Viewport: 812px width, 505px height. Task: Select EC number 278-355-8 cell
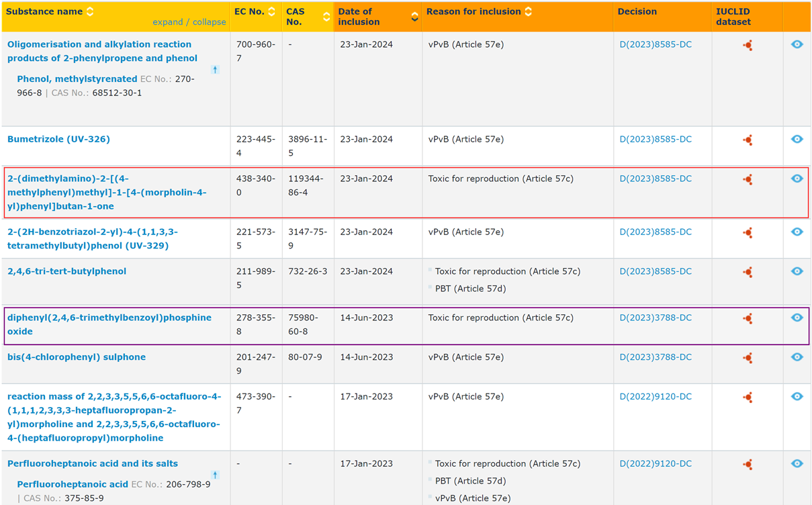255,324
